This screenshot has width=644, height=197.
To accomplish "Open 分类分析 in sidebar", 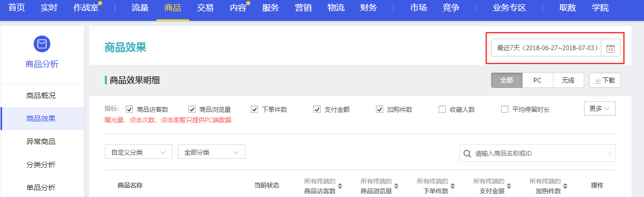I will [42, 165].
